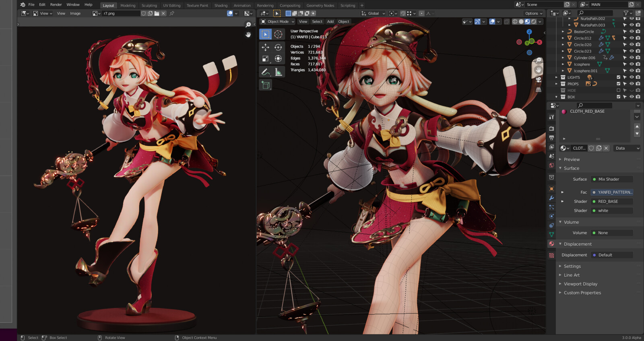Open the View Layer properties tab
644x341 pixels.
click(x=551, y=147)
